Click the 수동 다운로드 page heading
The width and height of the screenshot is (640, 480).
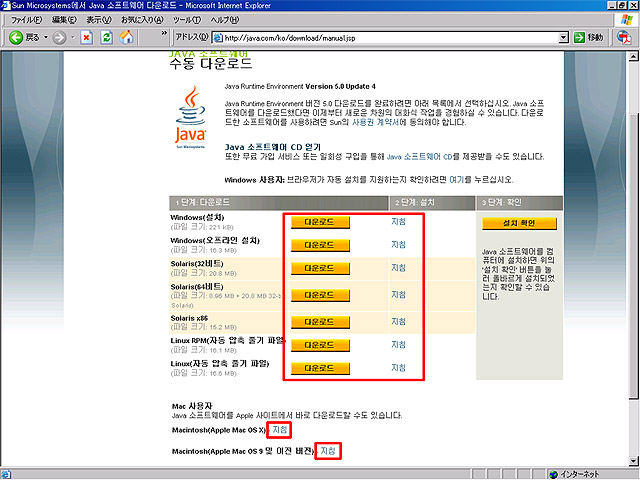[211, 64]
